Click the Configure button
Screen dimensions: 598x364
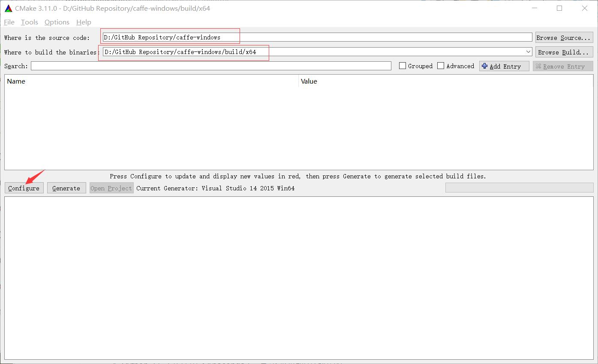(24, 188)
